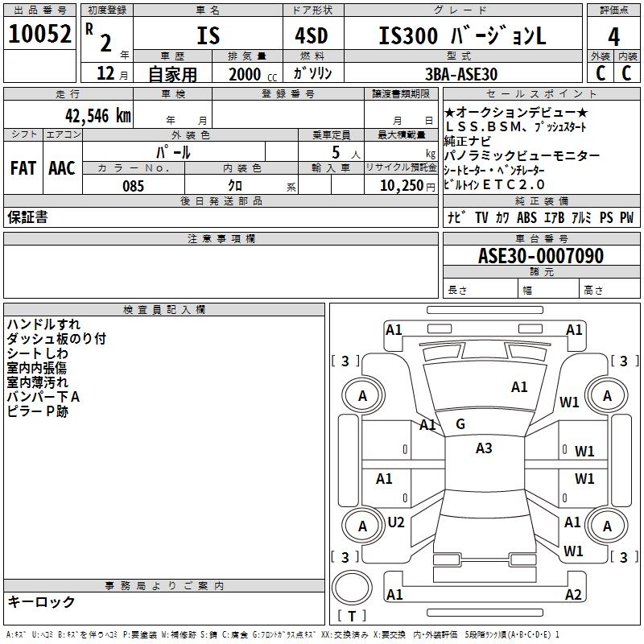
Task: Select inspector note ピラーP跡
Action: (37, 411)
